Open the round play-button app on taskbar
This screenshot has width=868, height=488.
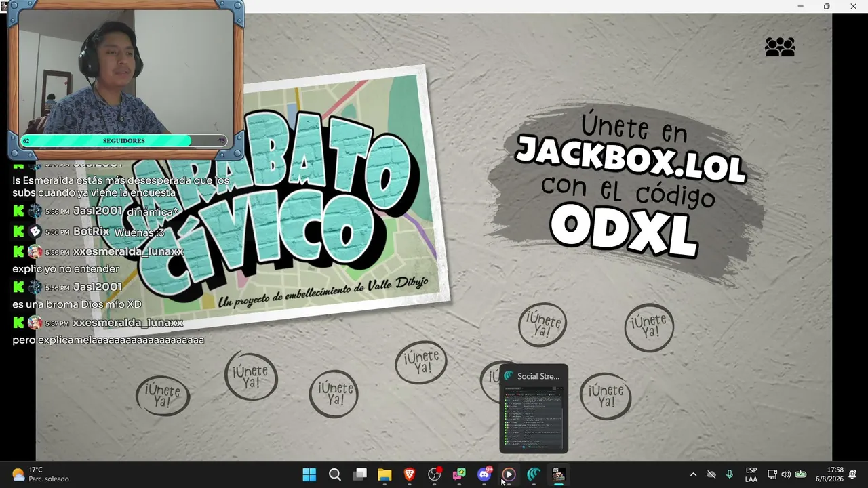point(509,474)
